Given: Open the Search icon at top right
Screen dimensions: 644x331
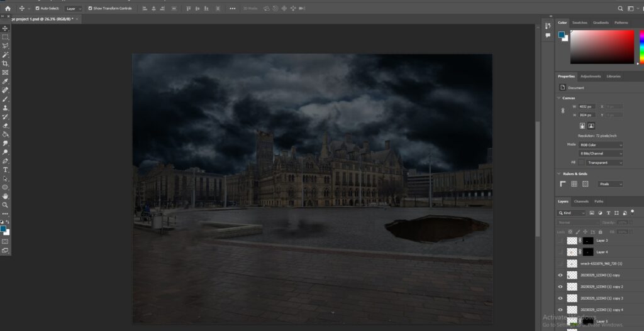Looking at the screenshot, I should click(x=621, y=9).
